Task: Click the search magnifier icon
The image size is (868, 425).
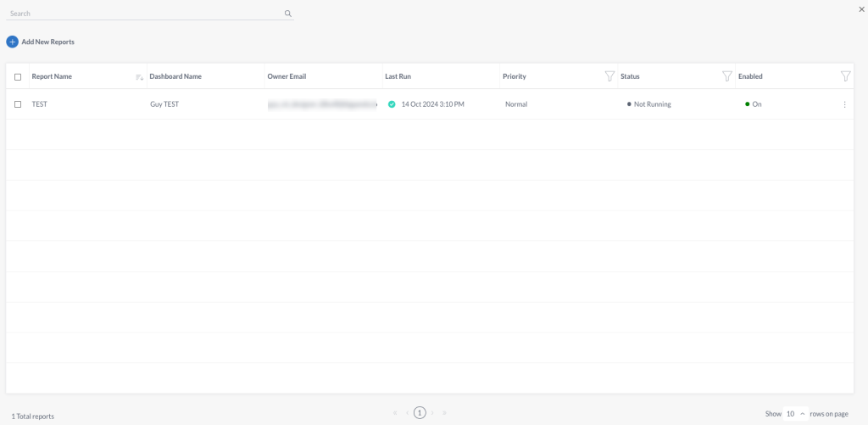Action: tap(288, 14)
